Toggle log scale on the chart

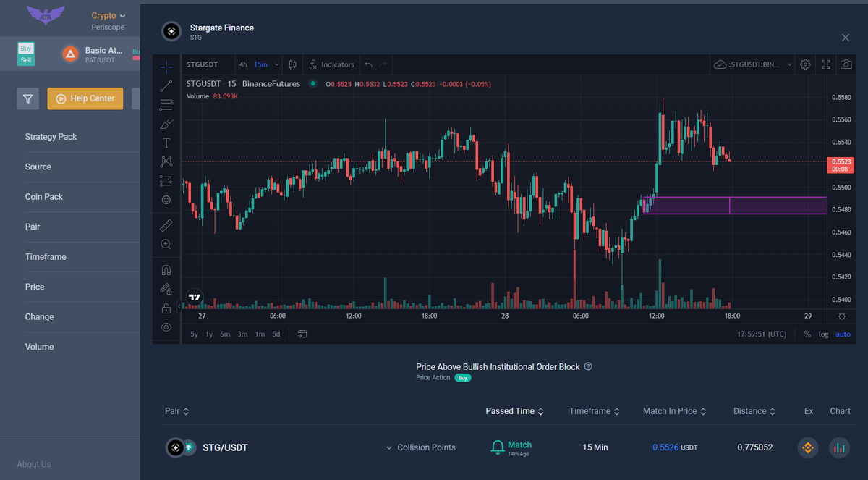(x=823, y=334)
